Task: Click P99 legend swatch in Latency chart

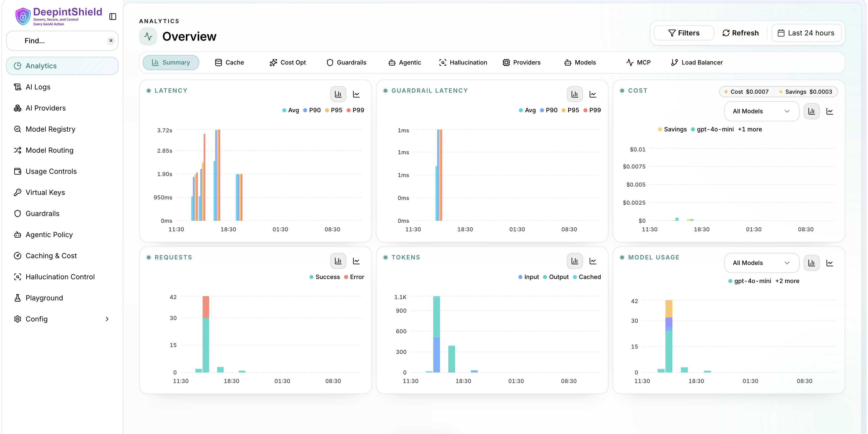Action: point(349,111)
